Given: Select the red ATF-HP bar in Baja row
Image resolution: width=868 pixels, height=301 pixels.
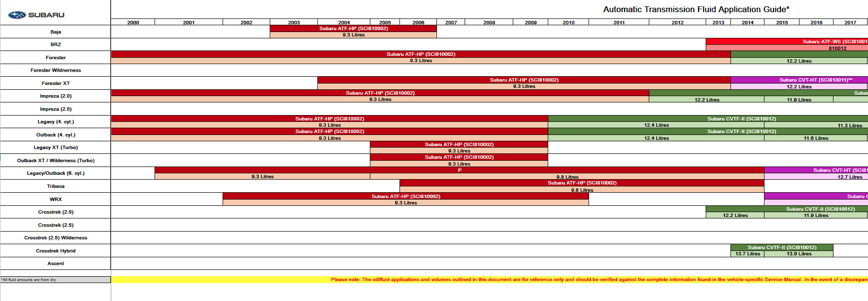Looking at the screenshot, I should point(353,29).
